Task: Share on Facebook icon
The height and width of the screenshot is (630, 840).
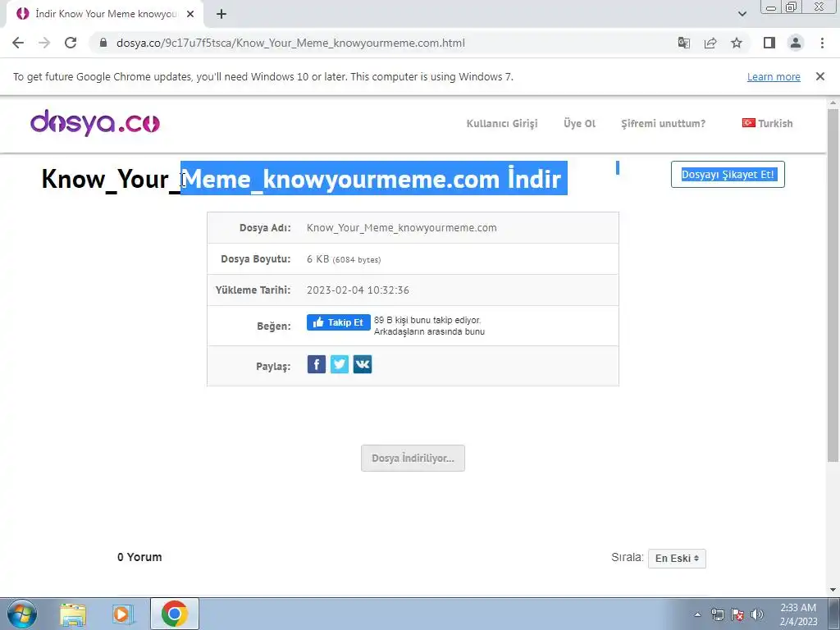Action: [x=317, y=364]
